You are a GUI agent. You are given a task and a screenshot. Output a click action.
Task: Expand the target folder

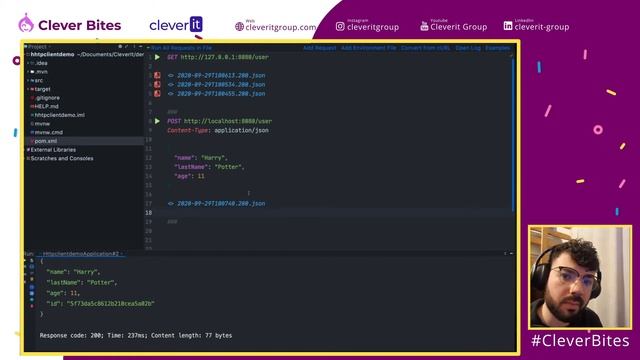(28, 89)
